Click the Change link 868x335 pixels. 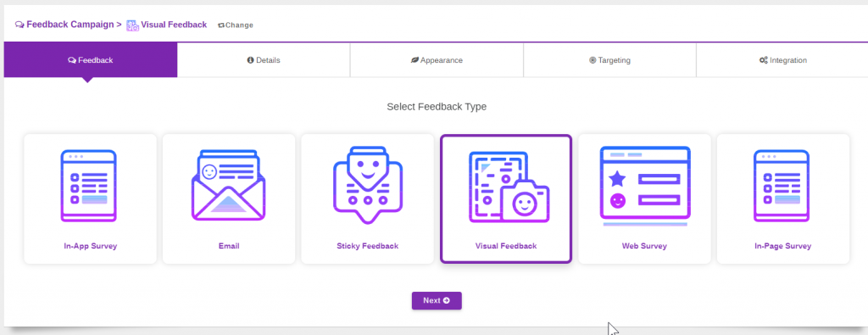point(236,25)
